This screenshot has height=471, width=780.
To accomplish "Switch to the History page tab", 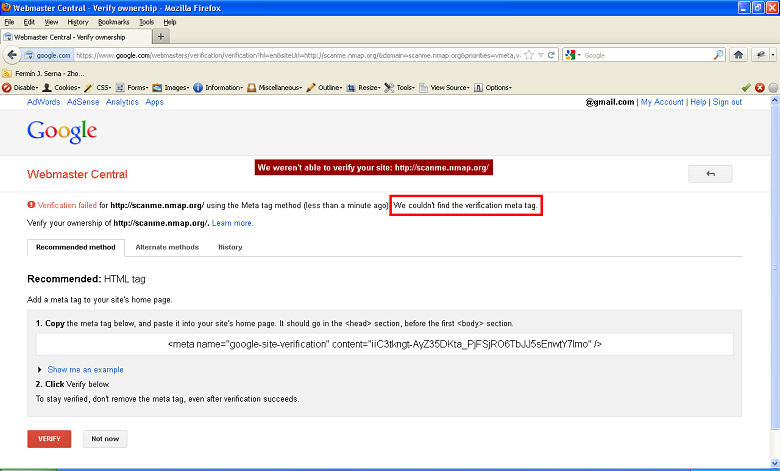I will [230, 247].
